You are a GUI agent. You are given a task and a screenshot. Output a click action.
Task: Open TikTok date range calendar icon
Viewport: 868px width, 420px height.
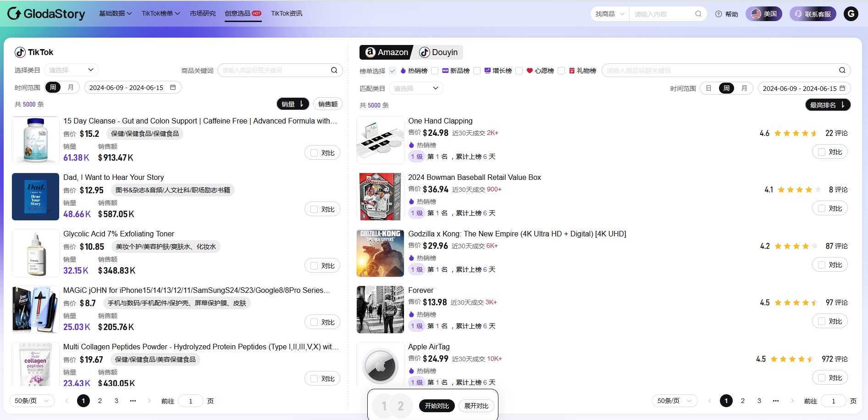click(x=173, y=87)
